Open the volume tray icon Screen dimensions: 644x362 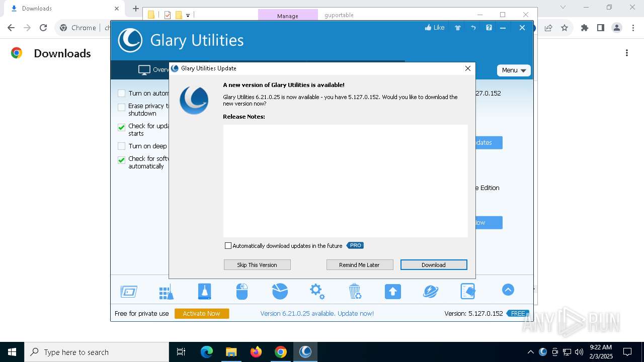[x=579, y=352]
